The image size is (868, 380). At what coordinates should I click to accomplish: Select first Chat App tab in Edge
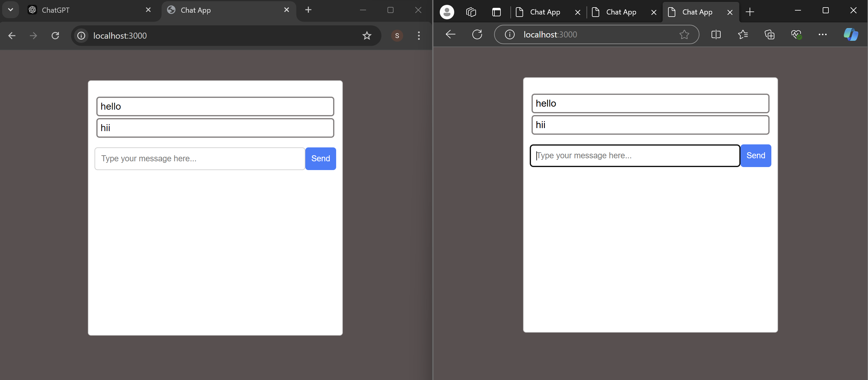[545, 12]
